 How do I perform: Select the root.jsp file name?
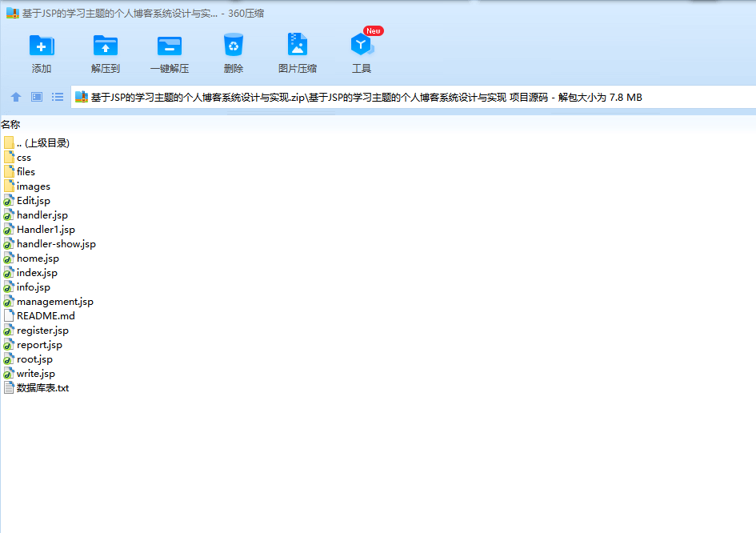tap(34, 359)
